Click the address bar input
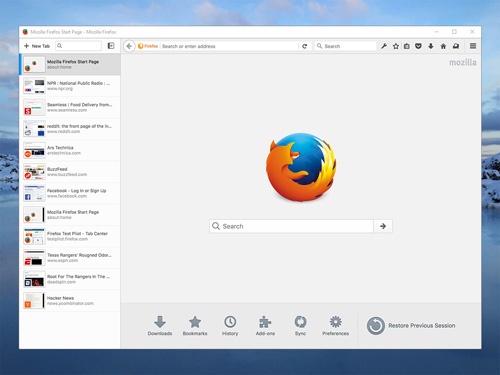 pos(229,46)
